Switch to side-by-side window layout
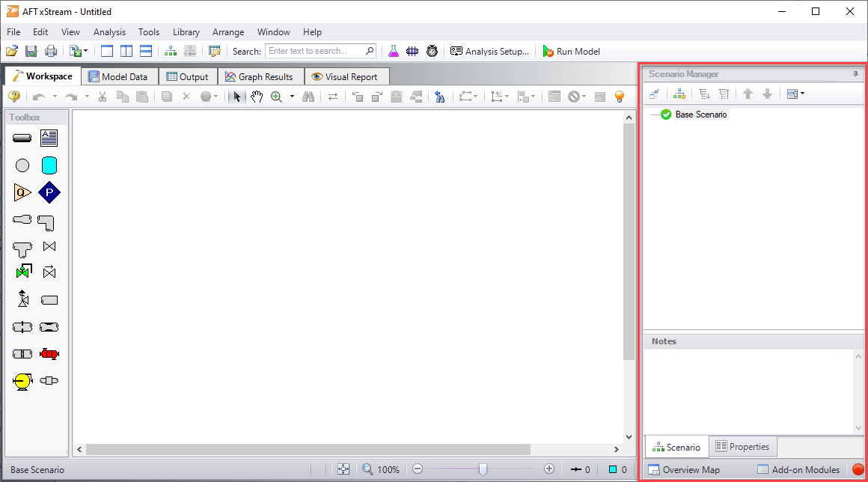 (126, 52)
